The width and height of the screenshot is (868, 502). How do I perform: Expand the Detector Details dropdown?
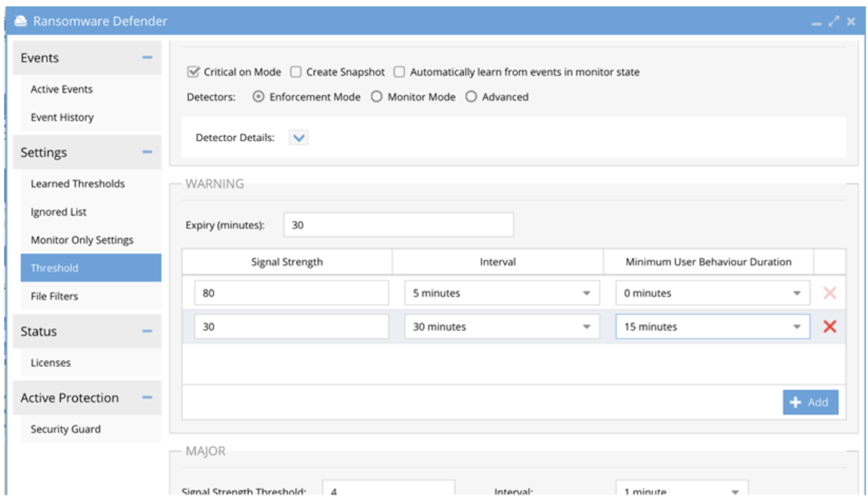point(299,138)
